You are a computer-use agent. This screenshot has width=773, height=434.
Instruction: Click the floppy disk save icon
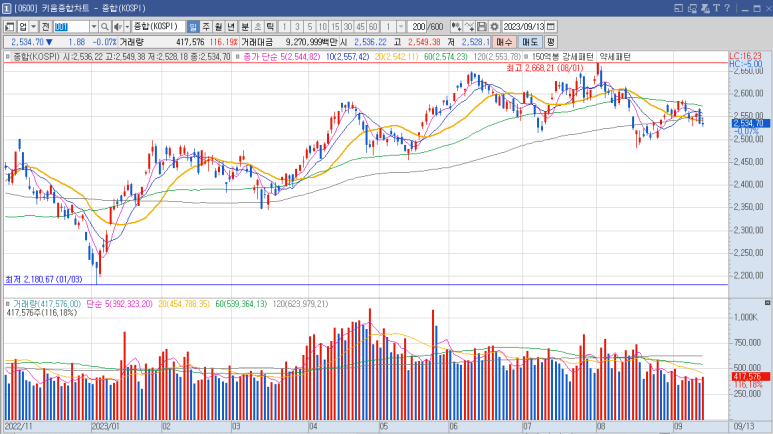point(482,27)
